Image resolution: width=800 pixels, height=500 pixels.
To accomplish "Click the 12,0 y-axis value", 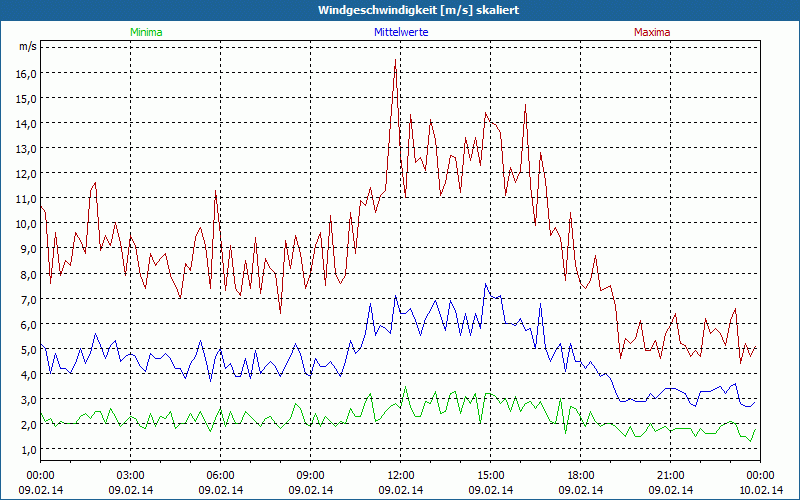I will coord(27,173).
